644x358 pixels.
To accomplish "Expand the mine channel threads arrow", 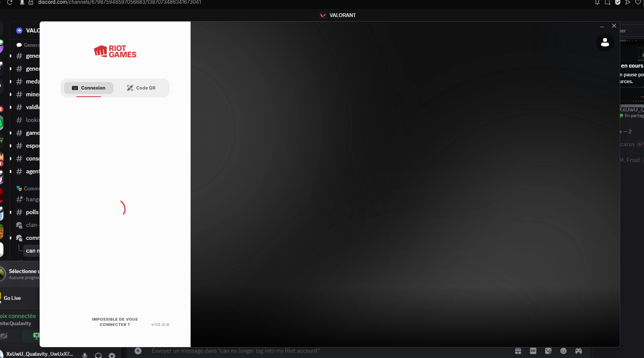I will [x=11, y=94].
